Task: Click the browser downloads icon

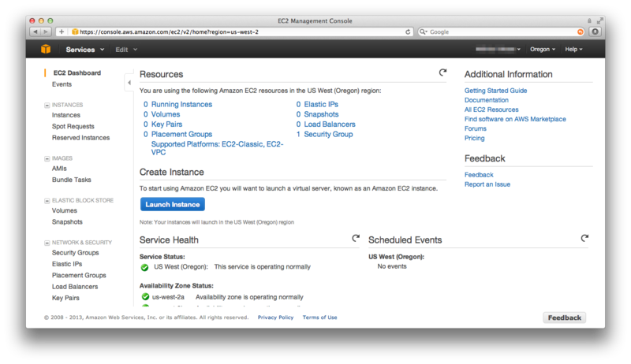Action: [596, 32]
